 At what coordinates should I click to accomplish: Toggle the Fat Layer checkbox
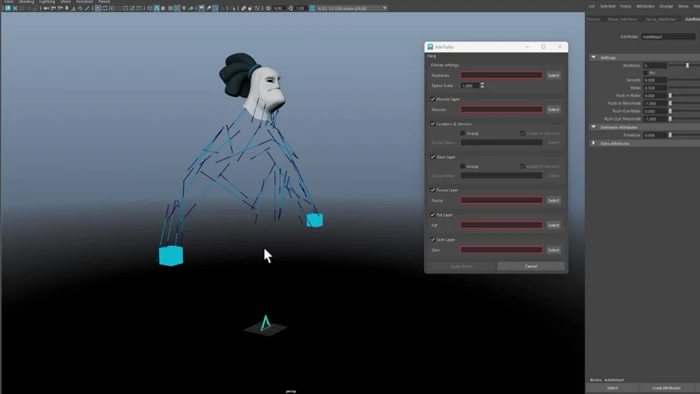point(433,215)
